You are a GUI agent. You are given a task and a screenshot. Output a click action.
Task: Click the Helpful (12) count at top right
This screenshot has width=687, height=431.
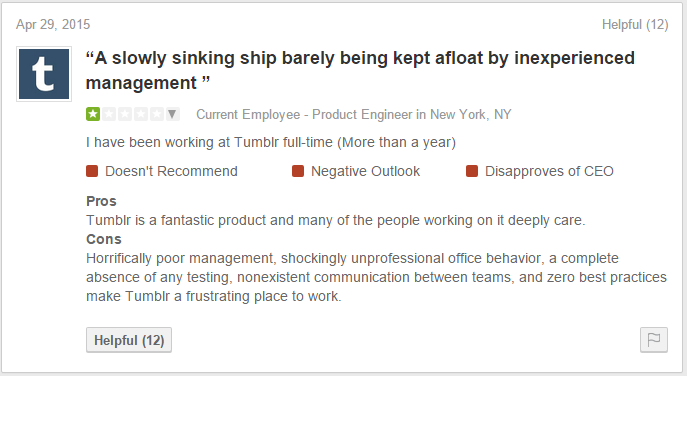(x=635, y=24)
